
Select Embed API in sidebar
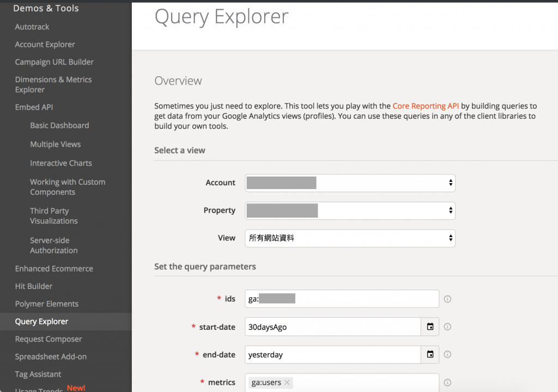(x=34, y=107)
